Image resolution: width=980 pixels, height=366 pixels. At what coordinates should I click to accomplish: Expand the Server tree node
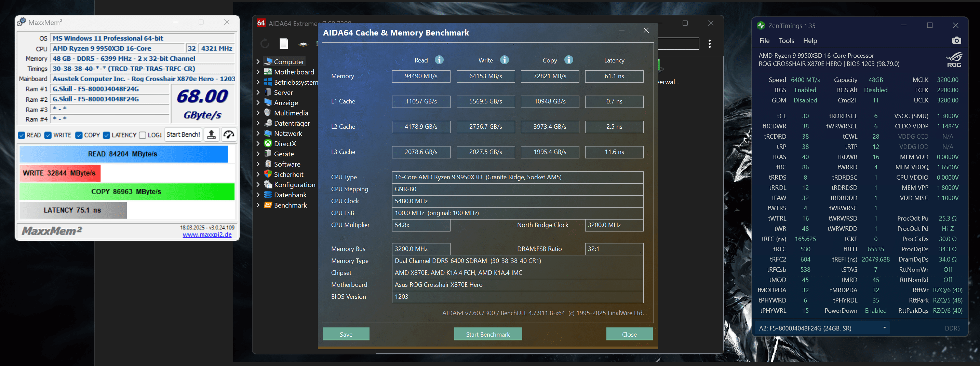(258, 93)
